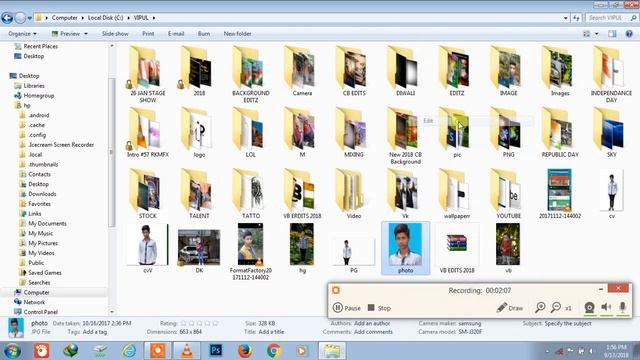Open the CB EDITS folder
Image resolution: width=640 pixels, height=360 pixels.
point(353,71)
